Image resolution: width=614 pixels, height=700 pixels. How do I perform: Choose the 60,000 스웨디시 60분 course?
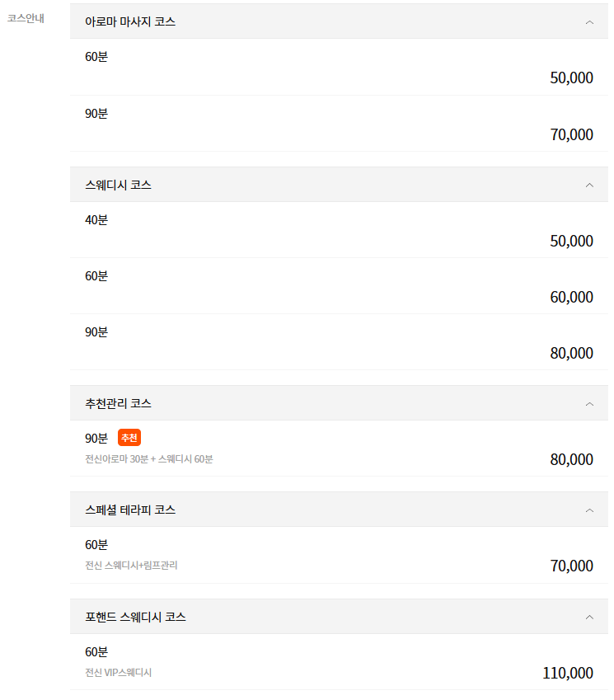pos(571,297)
